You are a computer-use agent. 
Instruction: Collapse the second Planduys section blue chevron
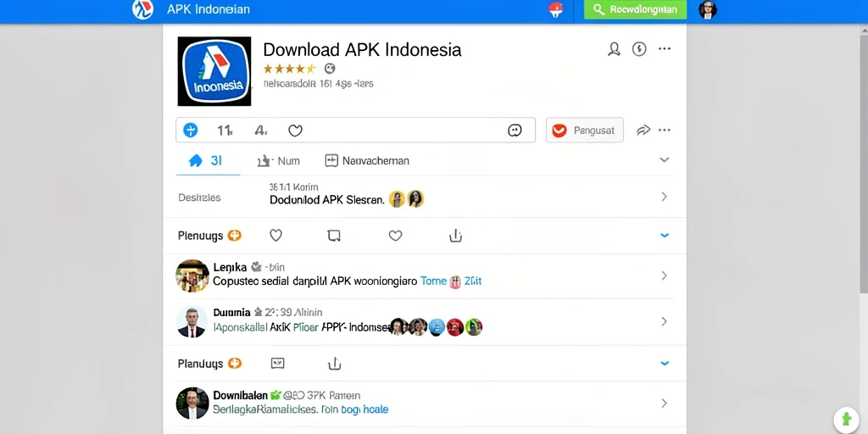(x=665, y=364)
